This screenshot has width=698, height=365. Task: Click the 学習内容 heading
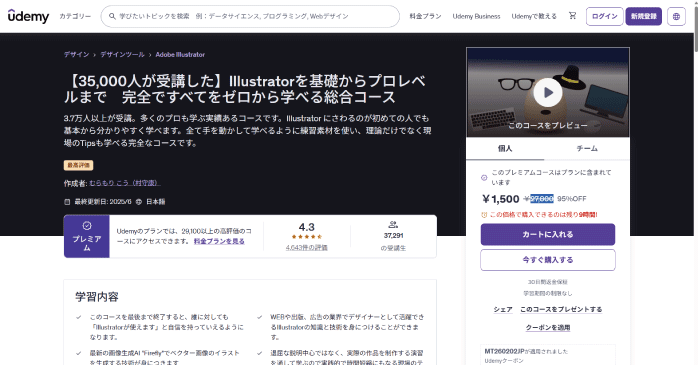(x=97, y=296)
